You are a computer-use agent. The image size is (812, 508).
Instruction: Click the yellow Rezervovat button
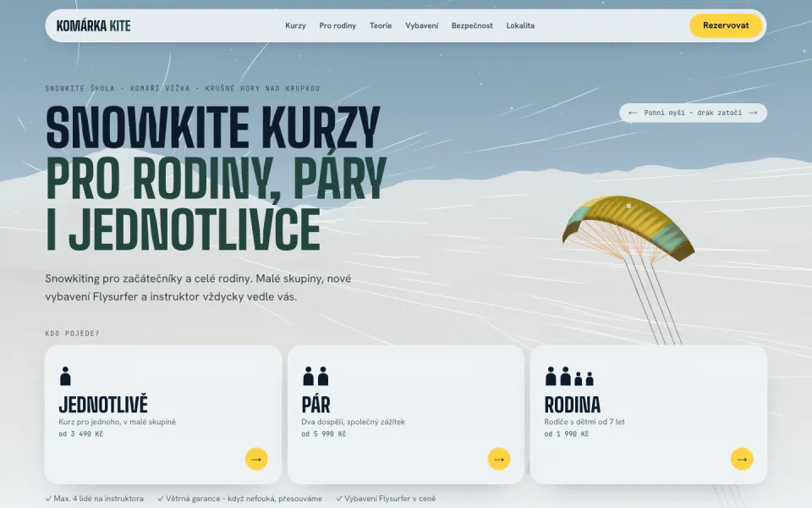pyautogui.click(x=726, y=25)
